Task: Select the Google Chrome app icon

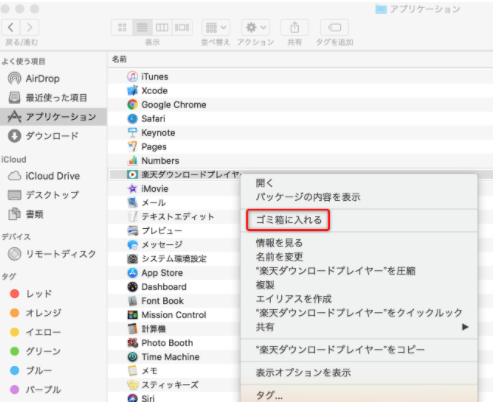Action: 132,105
